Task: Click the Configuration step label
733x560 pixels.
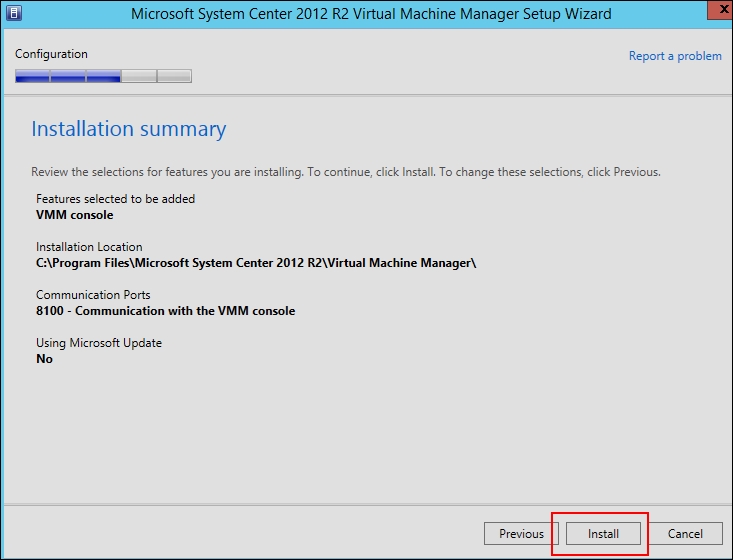Action: [51, 54]
